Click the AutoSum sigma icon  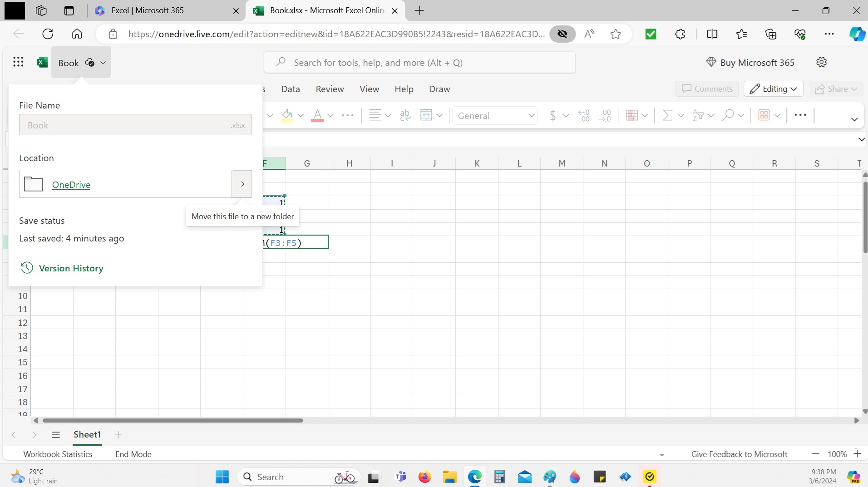[x=667, y=115]
